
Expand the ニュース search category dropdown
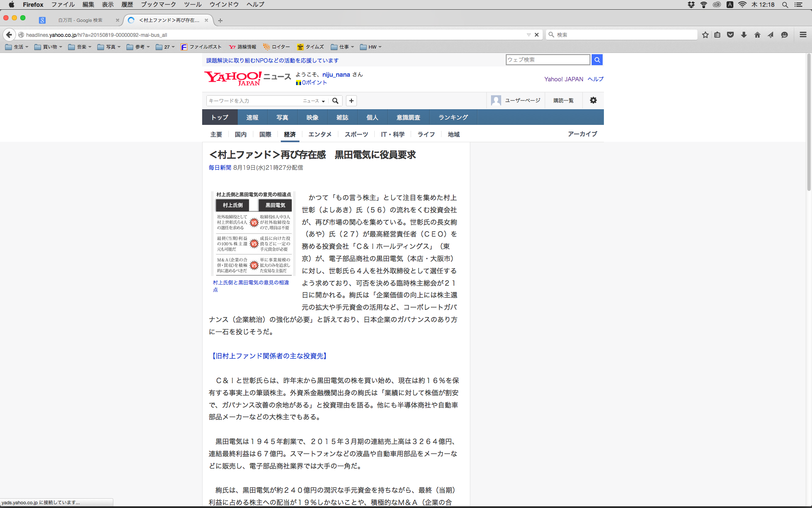click(x=314, y=101)
